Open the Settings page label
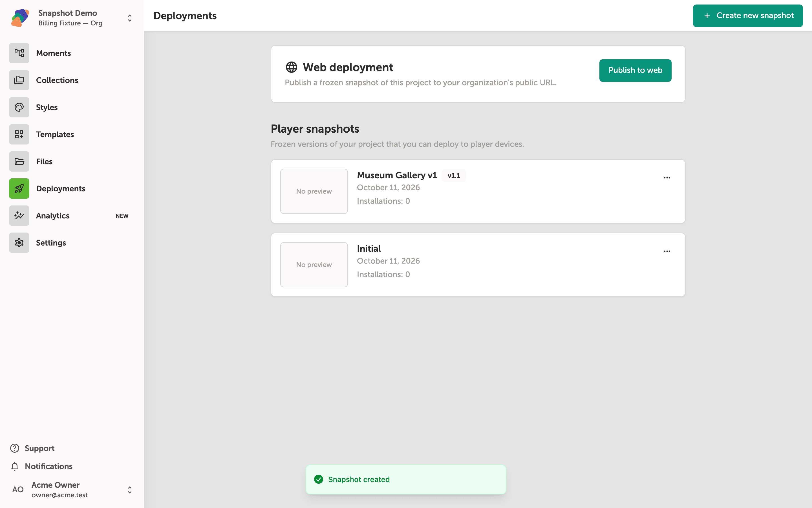Viewport: 812px width, 508px height. (51, 243)
